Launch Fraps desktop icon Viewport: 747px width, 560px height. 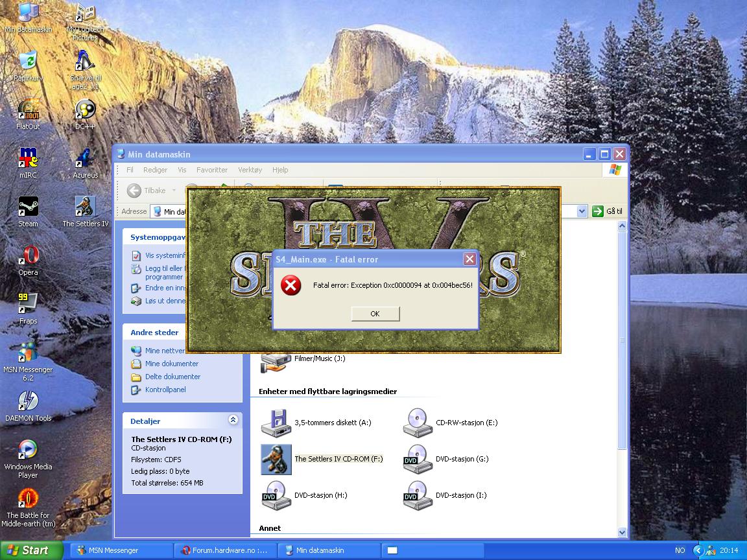coord(28,309)
